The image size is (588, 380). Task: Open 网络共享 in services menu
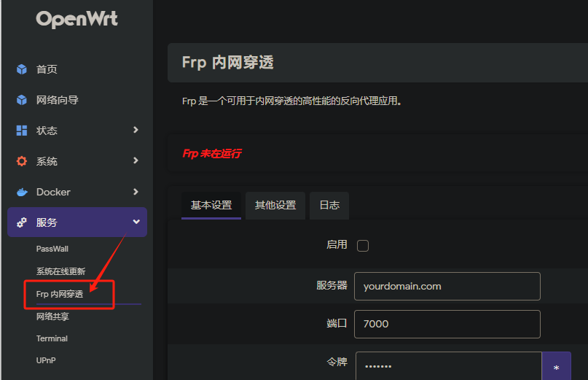(52, 317)
